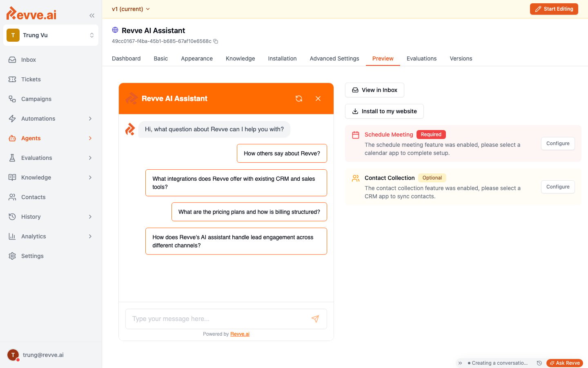Screen dimensions: 588x368
Task: Expand the History submenu chevron
Action: [90, 217]
